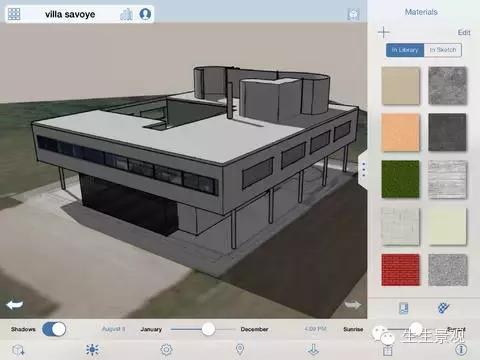Open the location pin tool

click(x=240, y=349)
